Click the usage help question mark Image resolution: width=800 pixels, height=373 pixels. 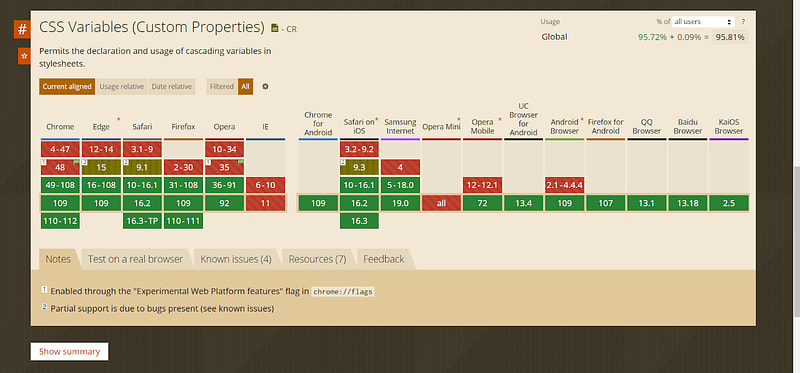(743, 22)
